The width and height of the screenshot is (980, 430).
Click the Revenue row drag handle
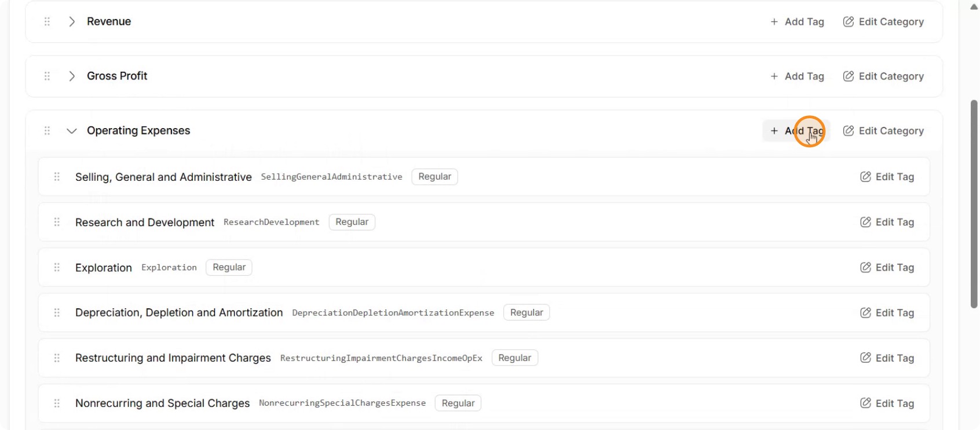click(x=47, y=21)
